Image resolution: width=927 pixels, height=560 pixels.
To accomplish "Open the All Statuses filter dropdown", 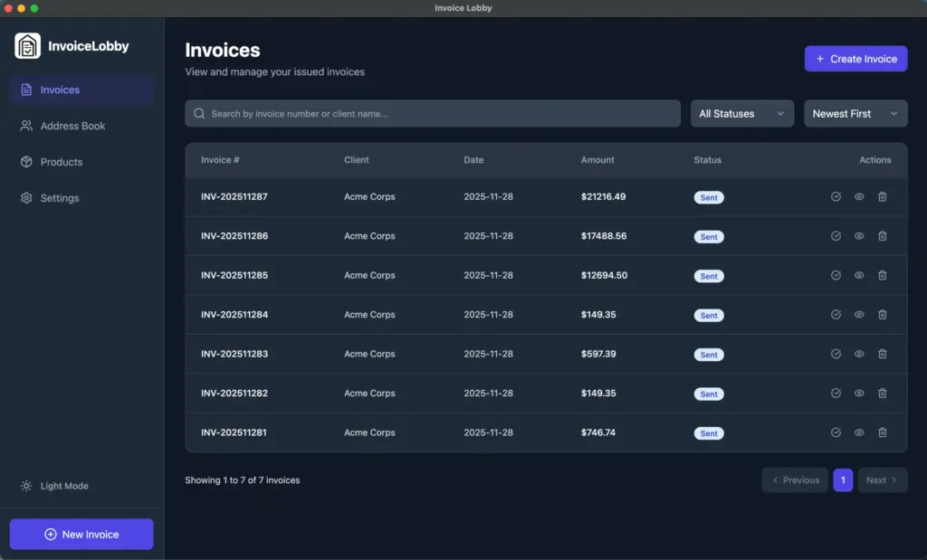I will pos(741,113).
